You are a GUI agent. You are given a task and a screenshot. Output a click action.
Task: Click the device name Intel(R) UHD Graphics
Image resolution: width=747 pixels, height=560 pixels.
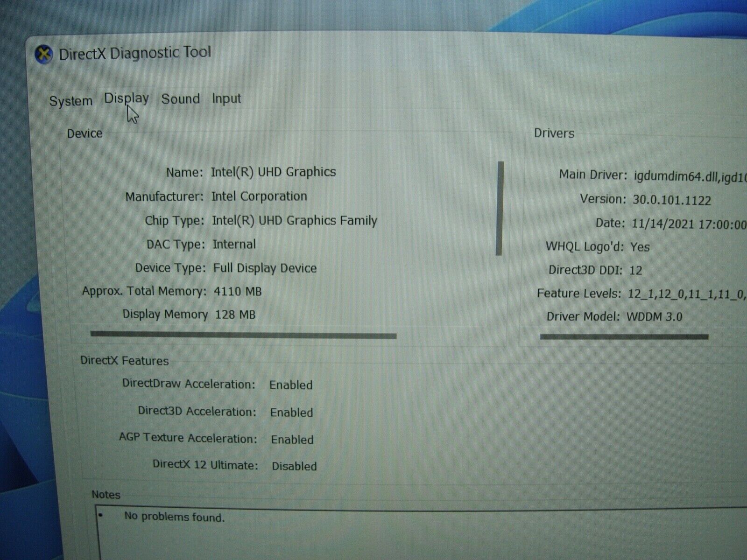[x=273, y=172]
